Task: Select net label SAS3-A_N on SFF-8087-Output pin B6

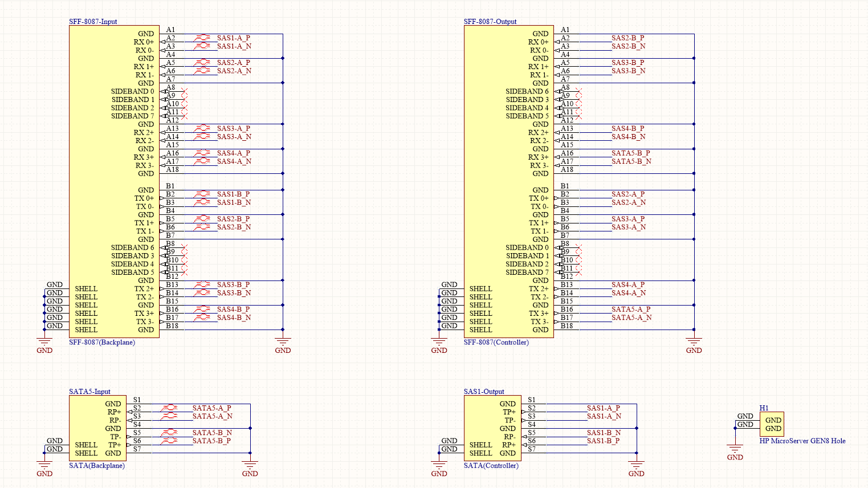Action: [x=629, y=227]
